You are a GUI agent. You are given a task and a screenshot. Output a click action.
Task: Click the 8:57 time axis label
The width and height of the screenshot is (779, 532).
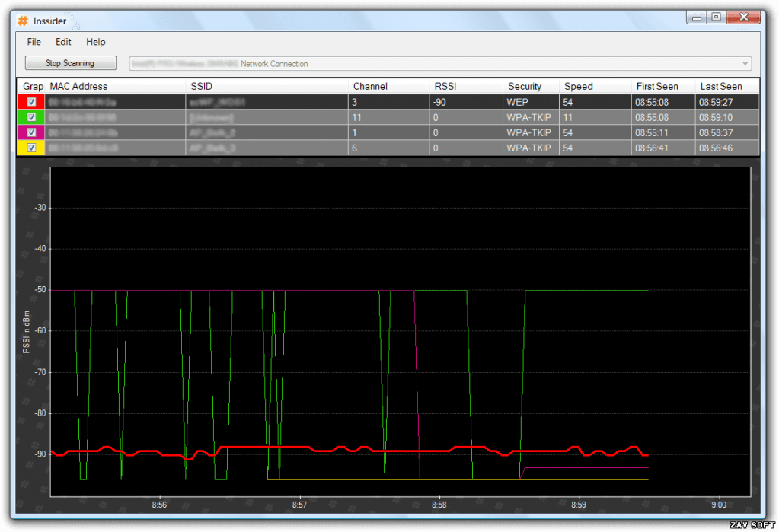pos(299,505)
